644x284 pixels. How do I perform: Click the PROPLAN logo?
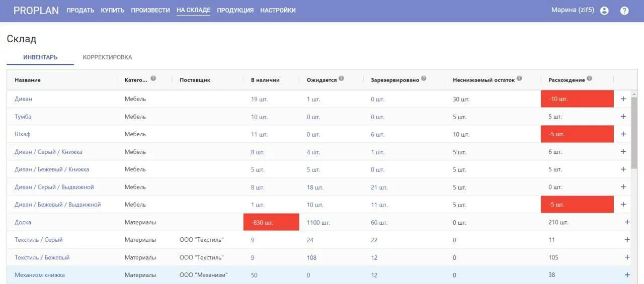(x=36, y=11)
